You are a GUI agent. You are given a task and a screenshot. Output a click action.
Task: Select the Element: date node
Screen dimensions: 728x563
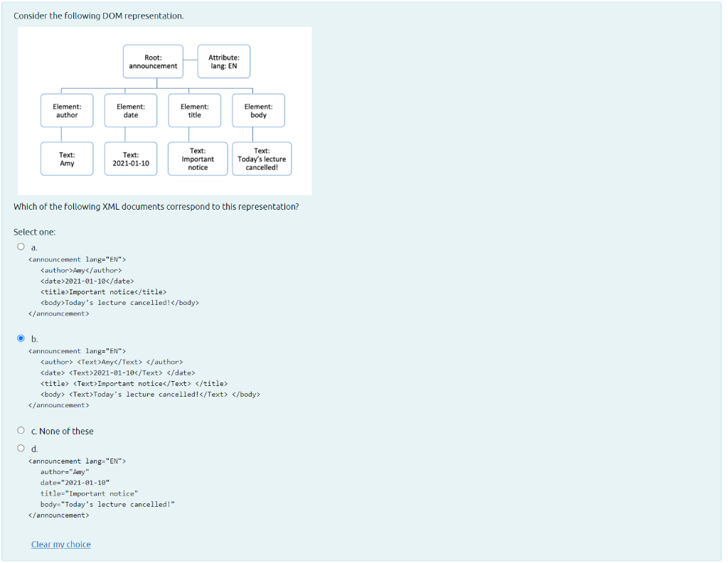(130, 110)
